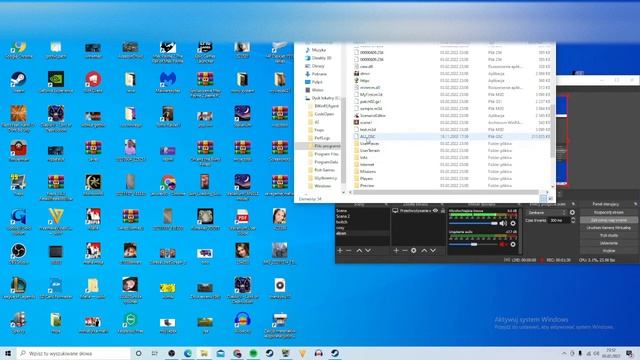Select the Players folder in Explorer
Image resolution: width=640 pixels, height=360 pixels.
click(366, 178)
